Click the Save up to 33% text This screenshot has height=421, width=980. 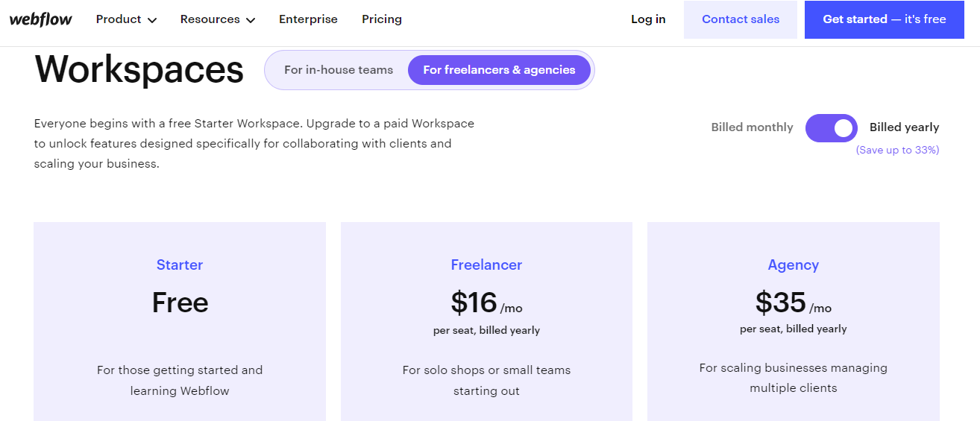pyautogui.click(x=897, y=150)
